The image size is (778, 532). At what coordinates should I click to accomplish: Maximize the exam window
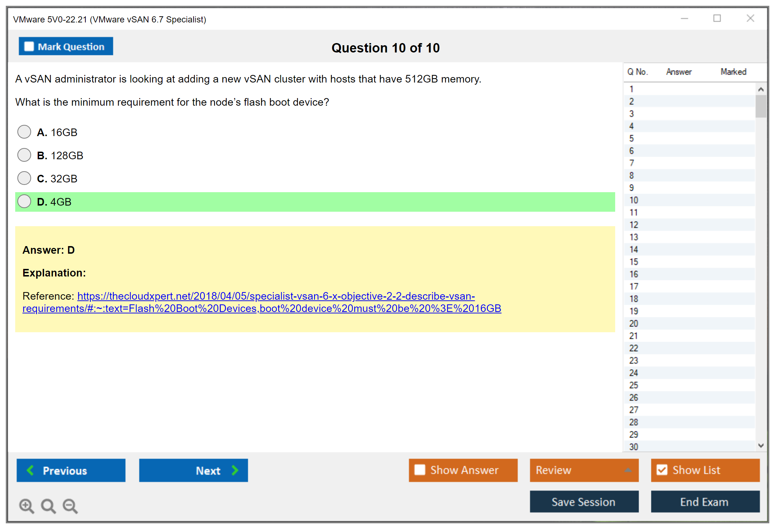pos(717,18)
